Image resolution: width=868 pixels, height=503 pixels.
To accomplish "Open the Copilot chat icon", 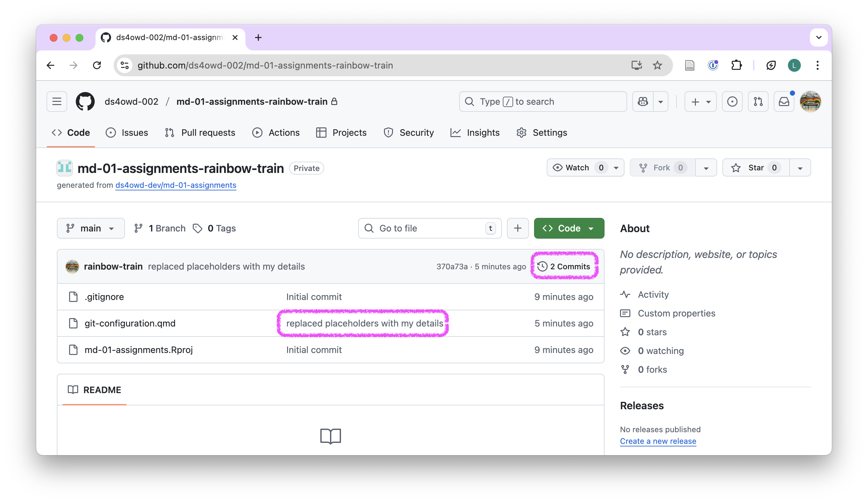I will coord(643,102).
